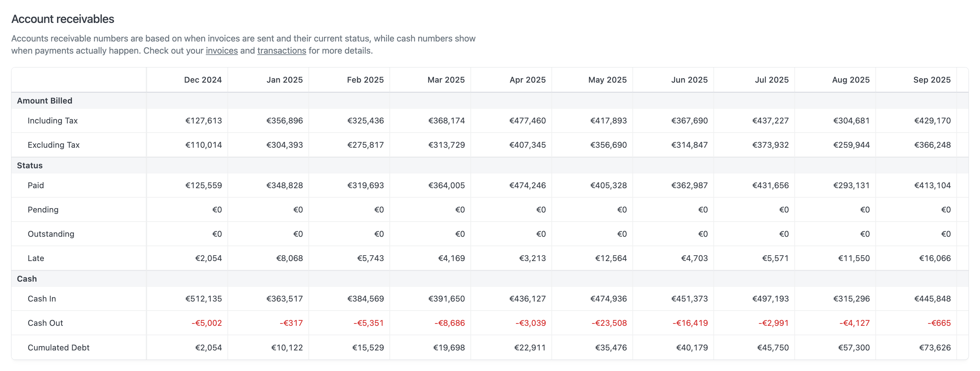Click the Dec 2024 column header
The height and width of the screenshot is (371, 980).
(x=202, y=80)
